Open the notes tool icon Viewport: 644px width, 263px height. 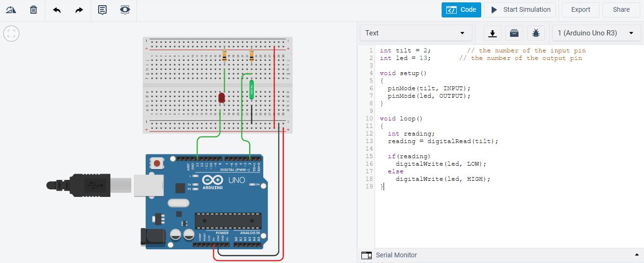pyautogui.click(x=102, y=9)
